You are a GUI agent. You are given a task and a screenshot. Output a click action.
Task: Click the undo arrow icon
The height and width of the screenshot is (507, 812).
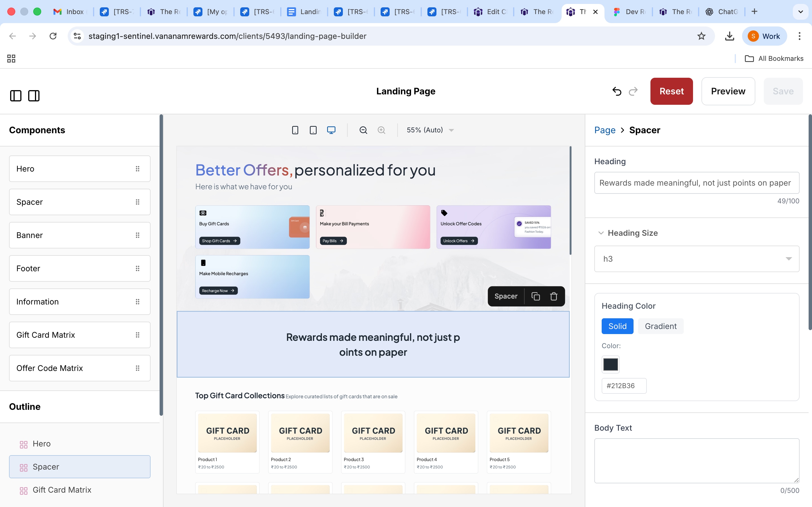(x=617, y=91)
